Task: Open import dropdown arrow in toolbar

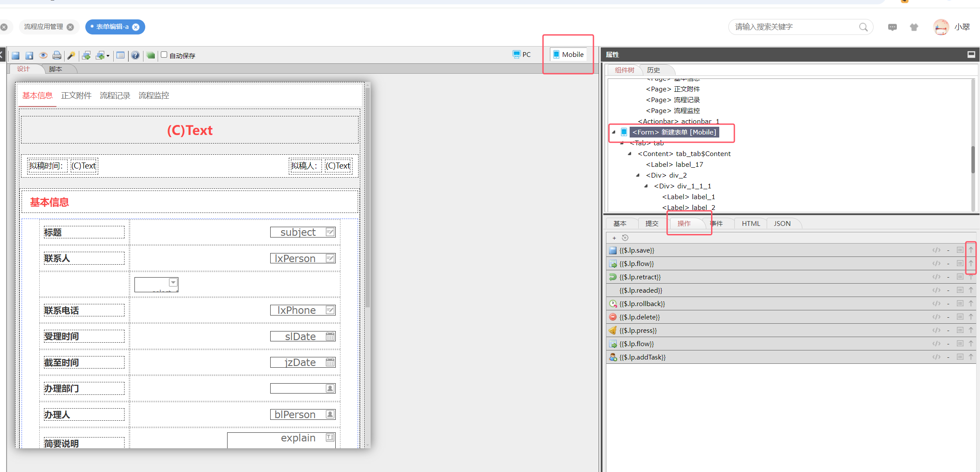Action: coord(108,56)
